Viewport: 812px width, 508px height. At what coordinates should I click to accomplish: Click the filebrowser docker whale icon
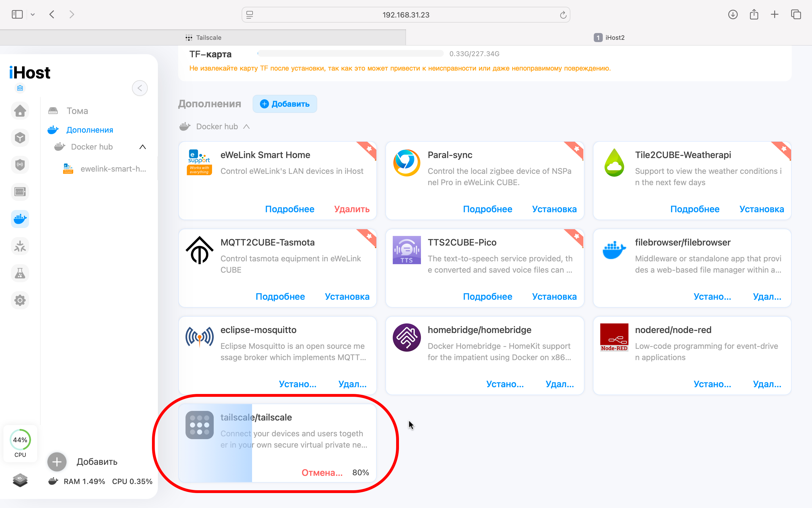(614, 250)
